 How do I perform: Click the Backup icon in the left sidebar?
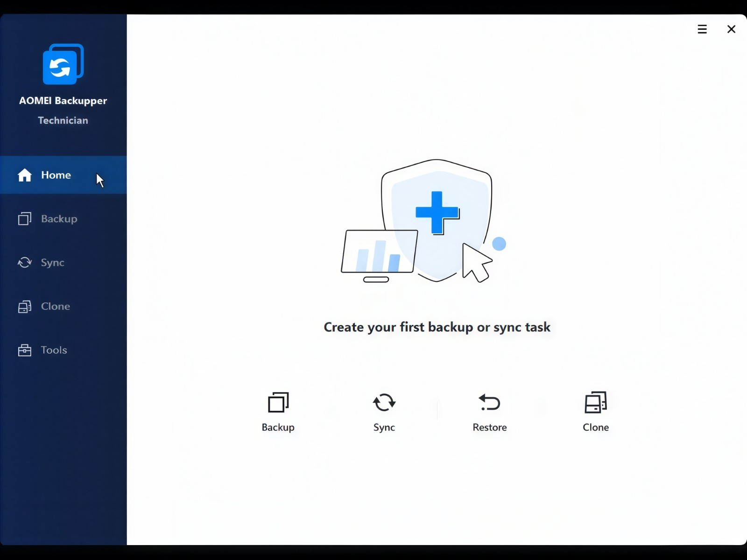pos(25,219)
